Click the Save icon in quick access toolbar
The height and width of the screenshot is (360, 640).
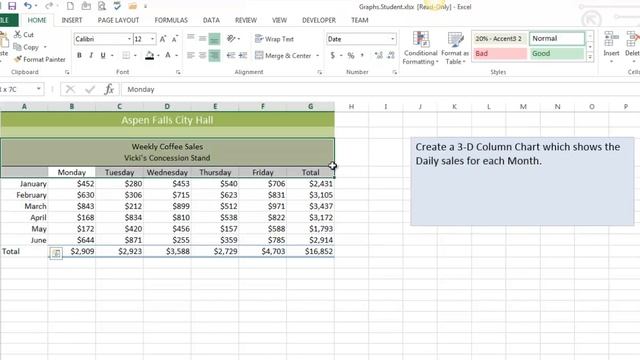[12, 6]
